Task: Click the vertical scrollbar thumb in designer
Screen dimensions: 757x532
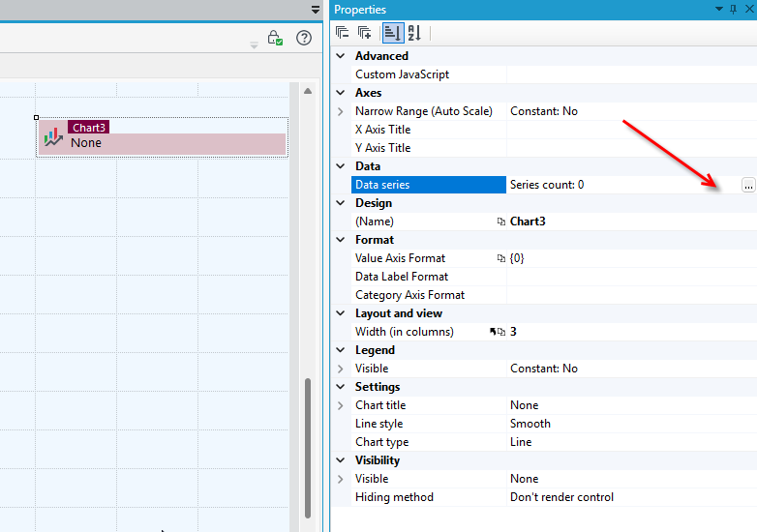Action: 308,449
